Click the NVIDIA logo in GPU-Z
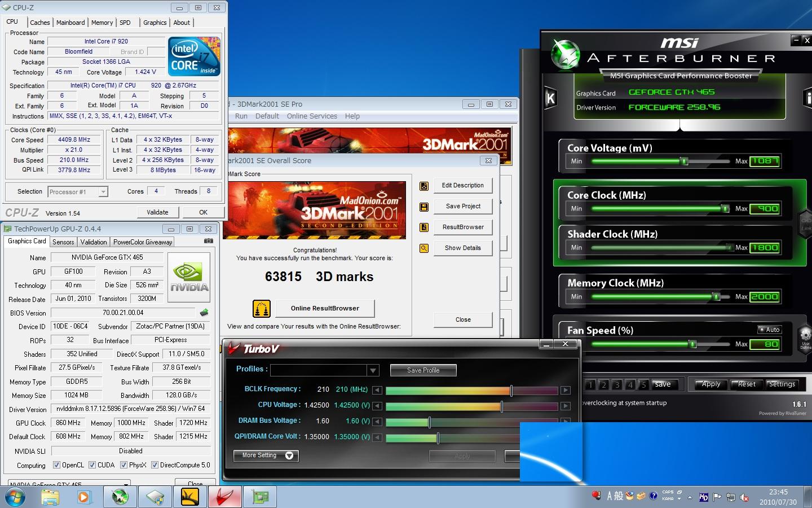 point(189,277)
